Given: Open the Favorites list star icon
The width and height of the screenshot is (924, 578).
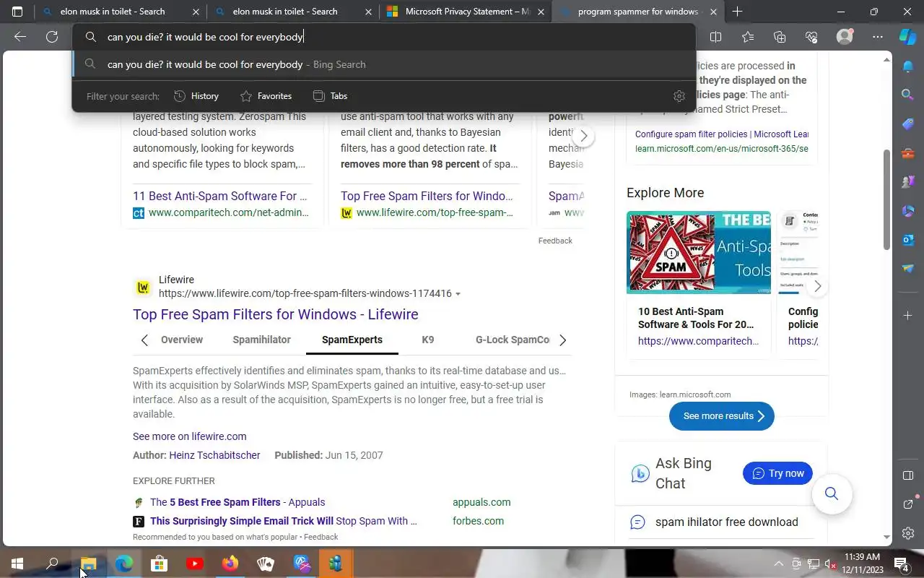Looking at the screenshot, I should click(x=747, y=37).
